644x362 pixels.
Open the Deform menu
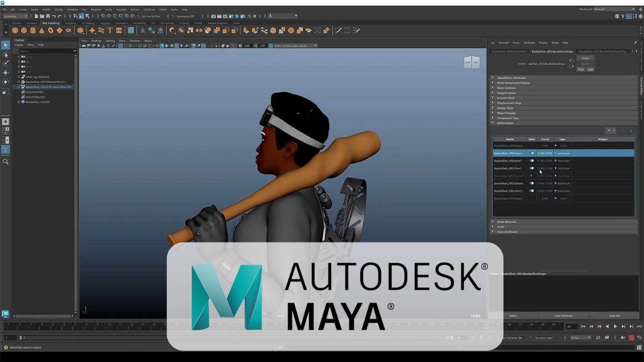[135, 9]
